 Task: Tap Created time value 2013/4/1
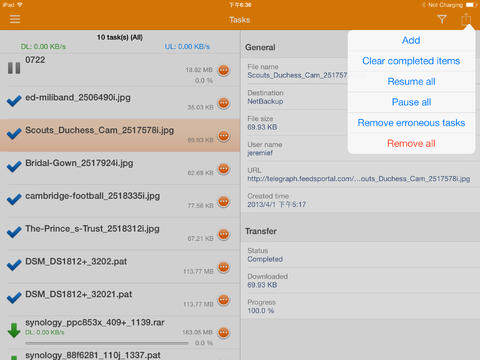point(276,205)
